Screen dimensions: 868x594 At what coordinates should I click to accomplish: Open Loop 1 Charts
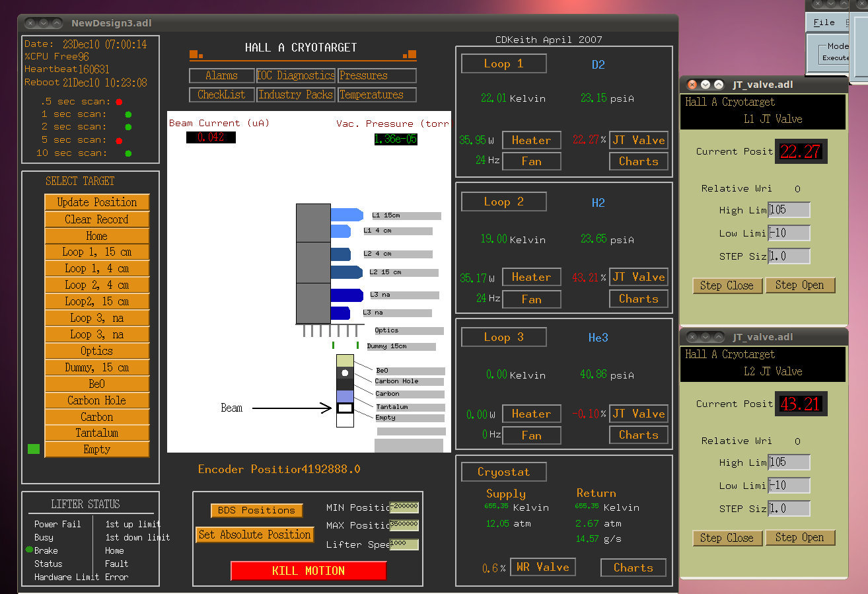[639, 161]
